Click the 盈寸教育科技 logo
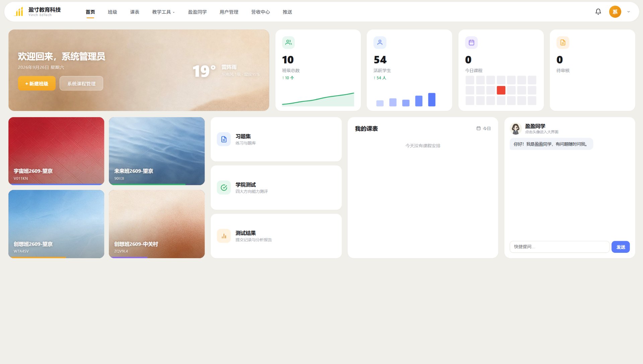This screenshot has width=643, height=364. pos(37,12)
